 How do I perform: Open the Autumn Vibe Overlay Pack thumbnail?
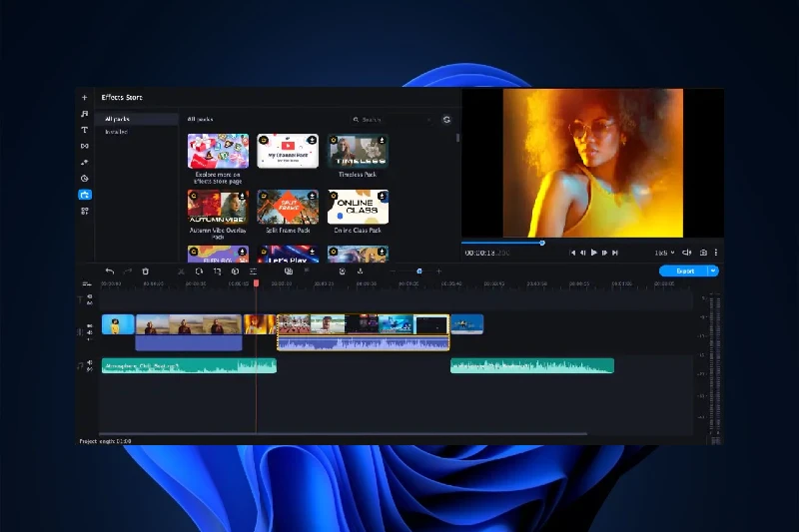(x=218, y=207)
